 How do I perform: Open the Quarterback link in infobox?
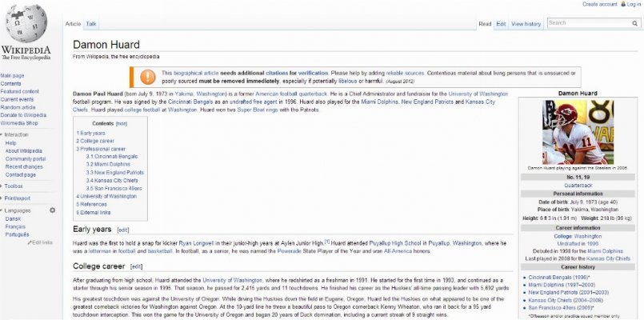[578, 186]
